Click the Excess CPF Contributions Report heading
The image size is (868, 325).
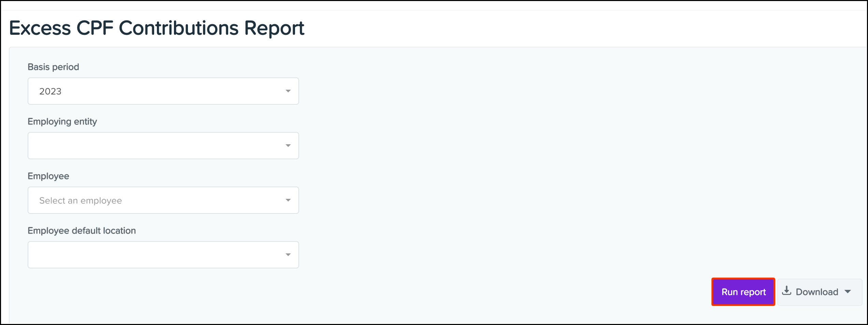pyautogui.click(x=157, y=28)
